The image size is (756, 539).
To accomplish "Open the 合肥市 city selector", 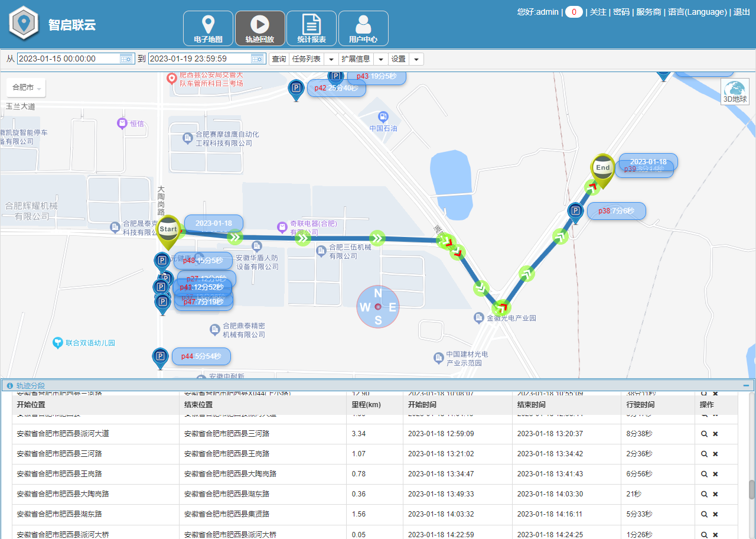I will [25, 87].
